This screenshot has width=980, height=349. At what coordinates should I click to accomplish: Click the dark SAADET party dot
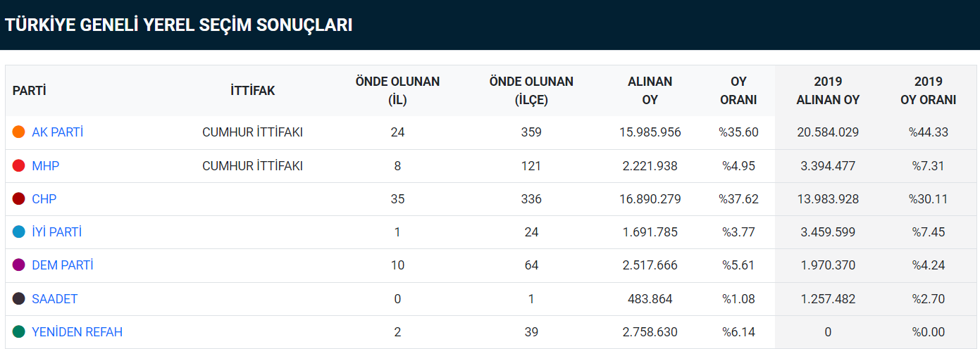click(19, 299)
